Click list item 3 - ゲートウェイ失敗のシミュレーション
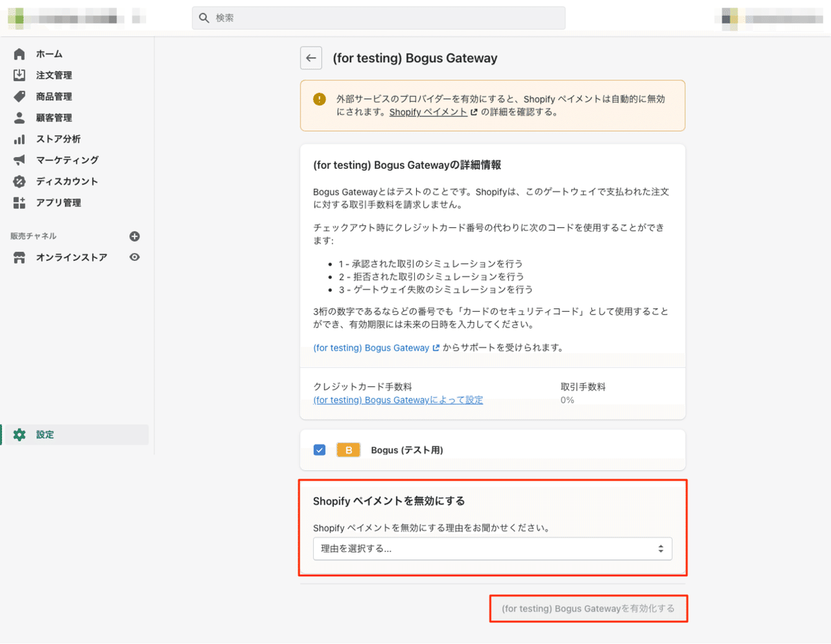Viewport: 831px width, 644px height. pos(436,289)
